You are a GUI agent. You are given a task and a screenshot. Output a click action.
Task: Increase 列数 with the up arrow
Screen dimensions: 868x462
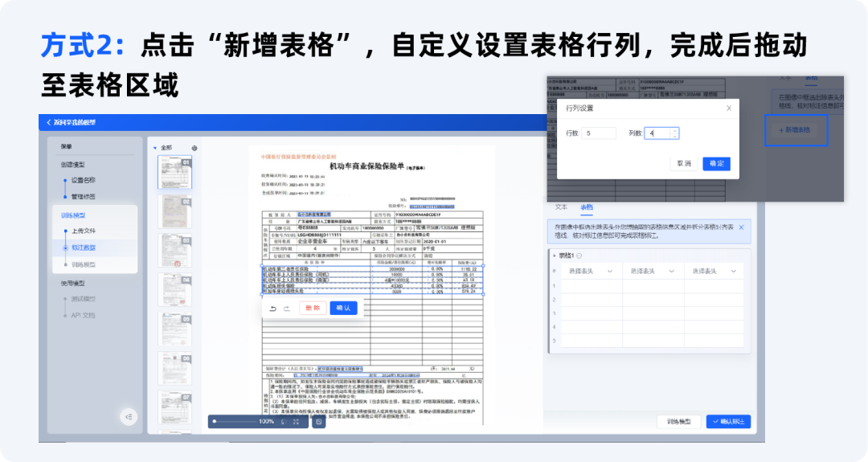(x=674, y=131)
